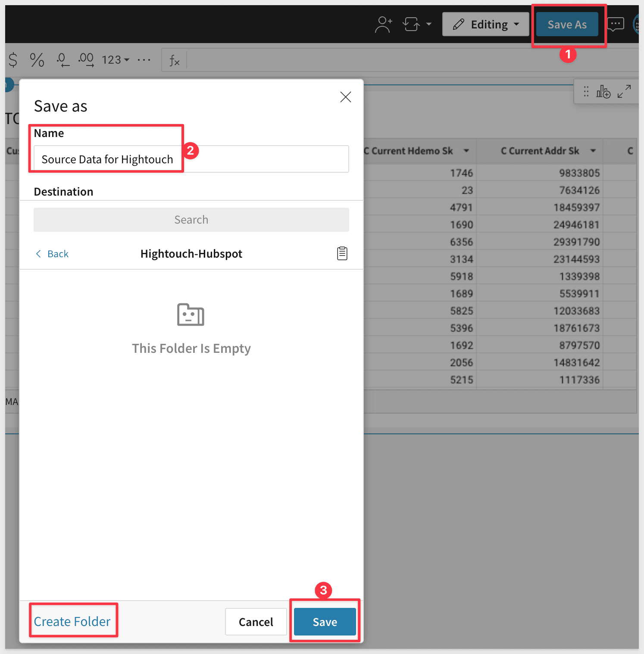Increase decimal places

click(86, 60)
